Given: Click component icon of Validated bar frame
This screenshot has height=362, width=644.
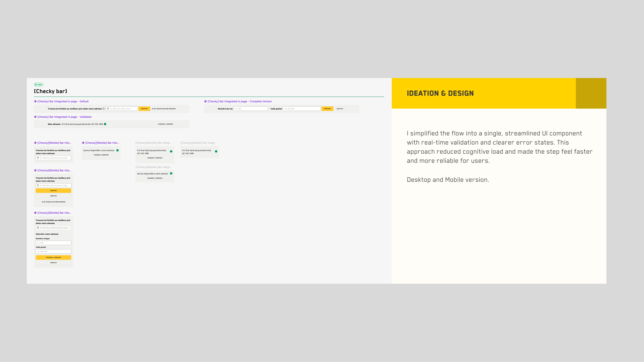Looking at the screenshot, I should [35, 117].
